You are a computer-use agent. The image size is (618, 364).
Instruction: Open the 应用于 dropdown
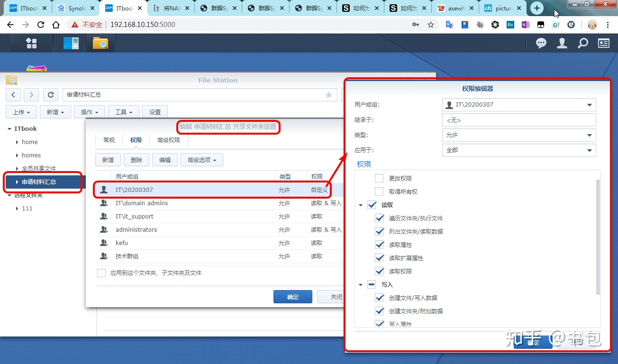point(519,150)
